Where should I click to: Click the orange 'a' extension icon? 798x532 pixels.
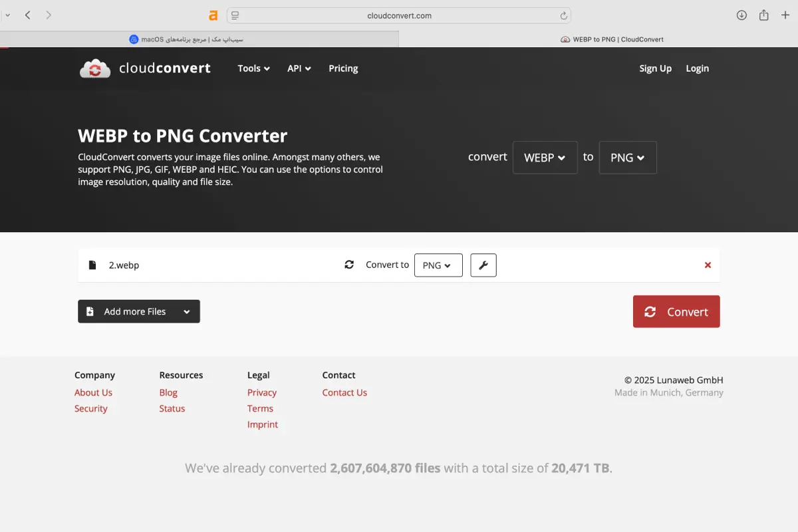(x=213, y=15)
